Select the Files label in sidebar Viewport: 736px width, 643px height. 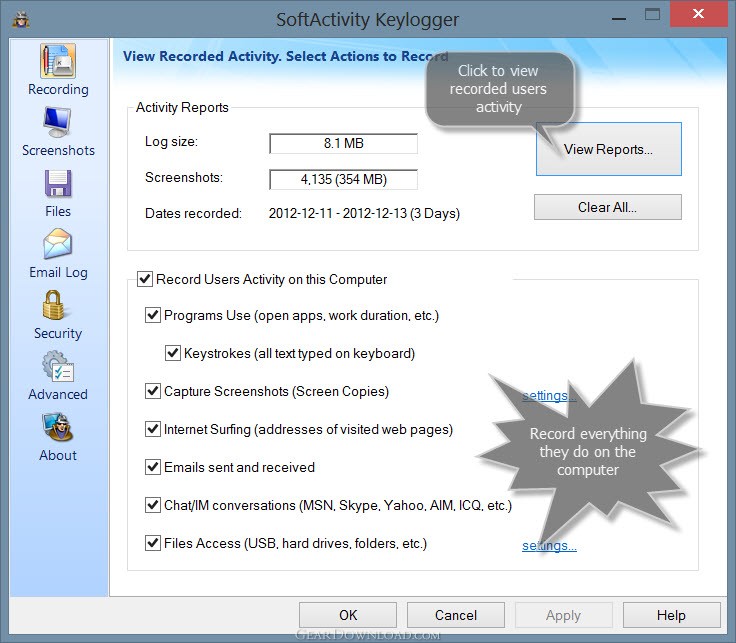(58, 211)
